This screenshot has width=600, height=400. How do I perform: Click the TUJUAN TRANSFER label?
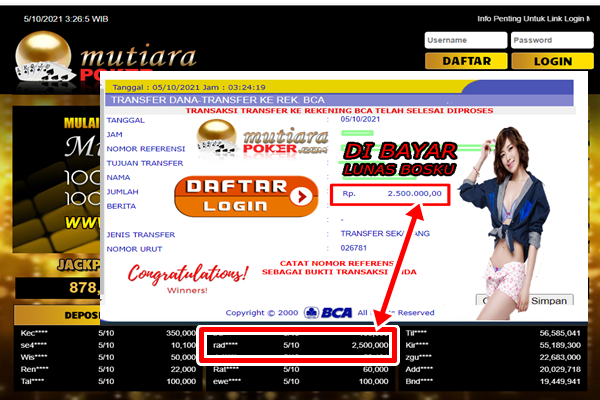tap(145, 163)
